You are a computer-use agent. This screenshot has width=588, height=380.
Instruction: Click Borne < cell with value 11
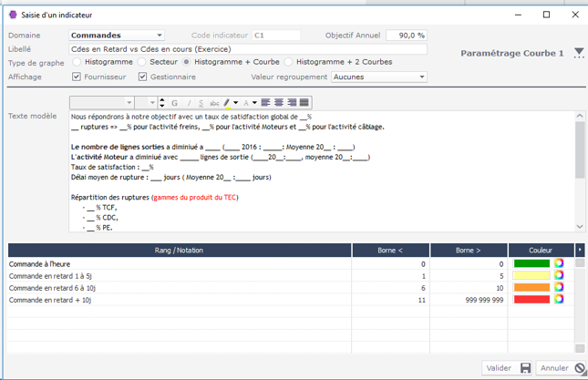(390, 300)
